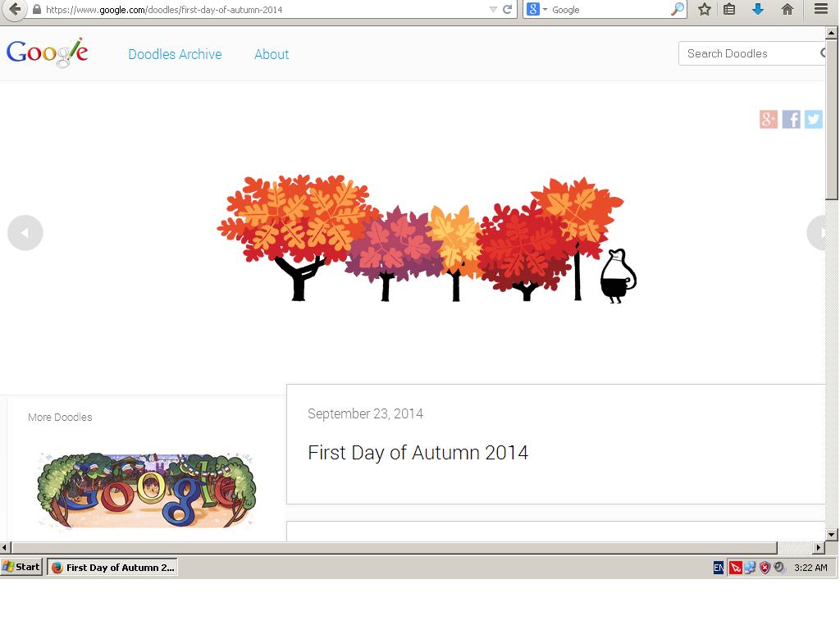The image size is (840, 630).
Task: Share the doodle on Twitter
Action: 813,119
